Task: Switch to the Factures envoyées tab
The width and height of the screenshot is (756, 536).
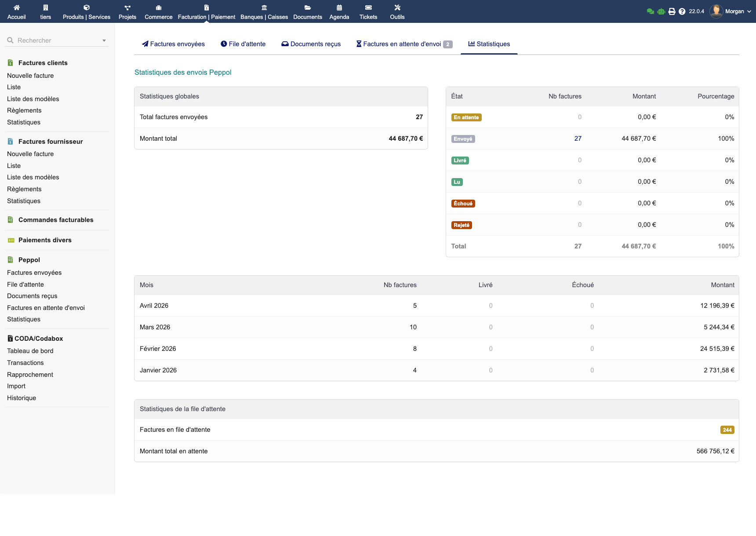Action: click(x=173, y=44)
